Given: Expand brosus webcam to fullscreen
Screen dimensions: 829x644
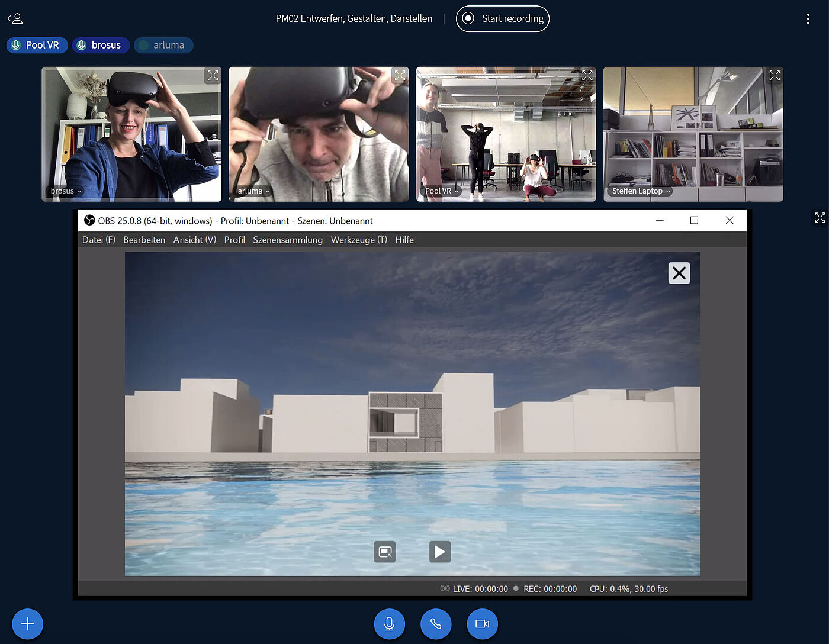Looking at the screenshot, I should 213,76.
